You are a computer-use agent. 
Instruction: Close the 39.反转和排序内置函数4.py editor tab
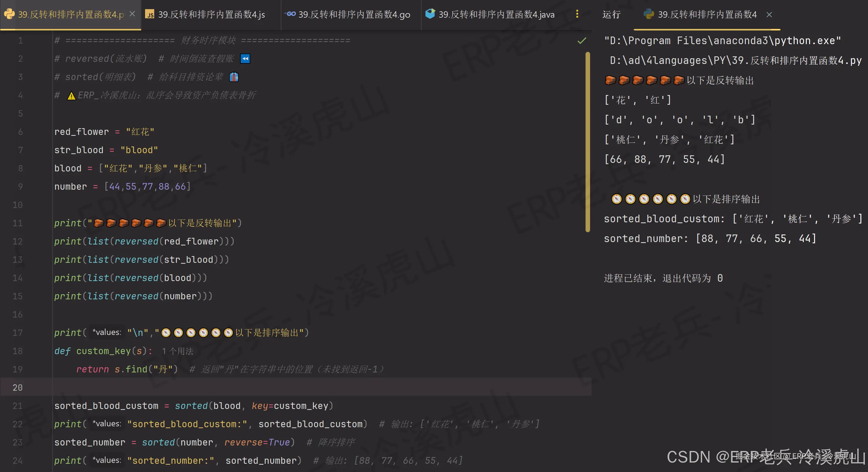pyautogui.click(x=132, y=14)
